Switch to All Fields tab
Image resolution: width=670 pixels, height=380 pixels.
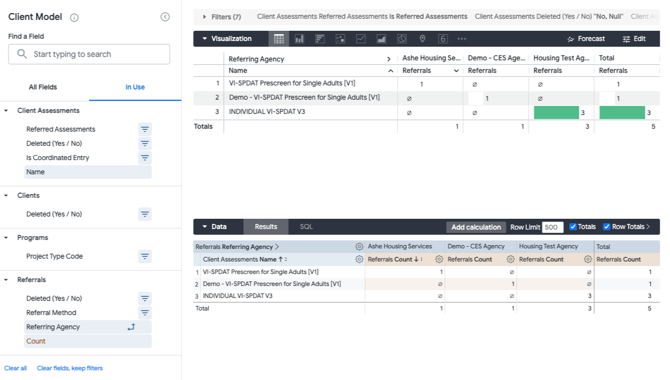coord(43,87)
